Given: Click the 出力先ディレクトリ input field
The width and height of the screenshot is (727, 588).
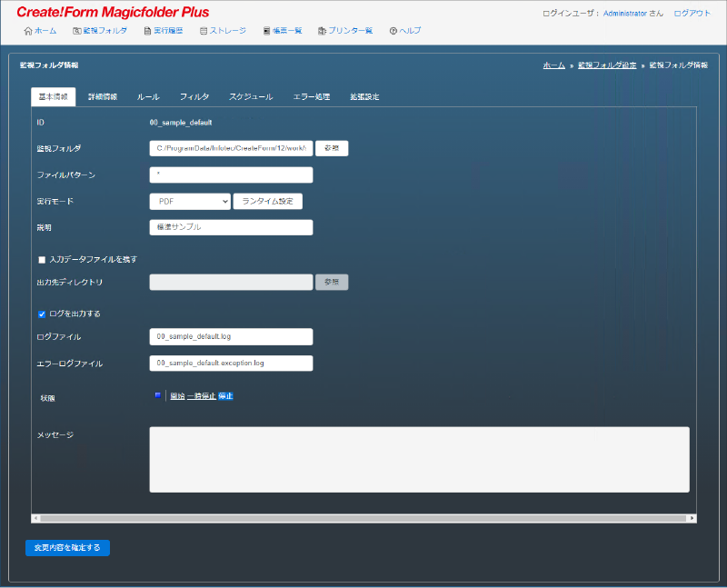Looking at the screenshot, I should 231,282.
